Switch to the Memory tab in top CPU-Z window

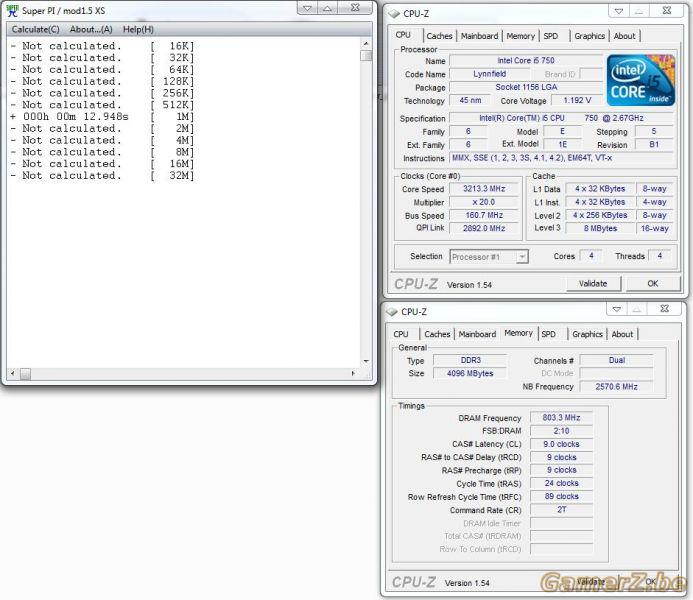521,36
